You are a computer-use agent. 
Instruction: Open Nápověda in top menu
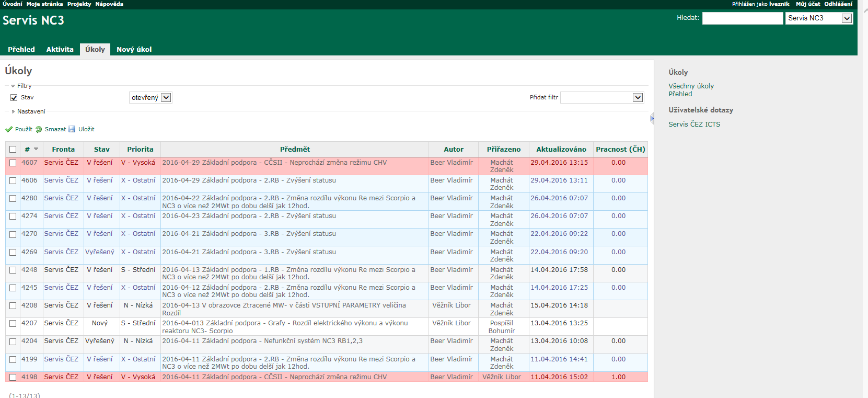(109, 4)
